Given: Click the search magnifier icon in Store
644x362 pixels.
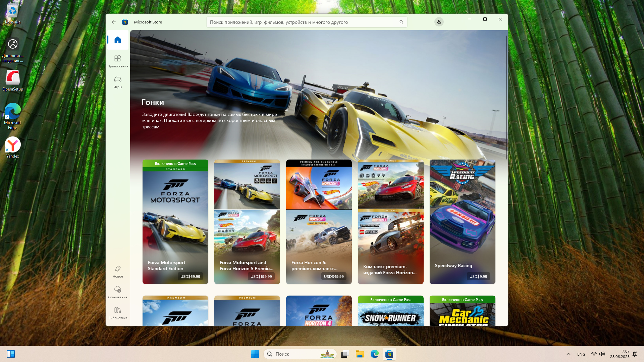Looking at the screenshot, I should [401, 22].
